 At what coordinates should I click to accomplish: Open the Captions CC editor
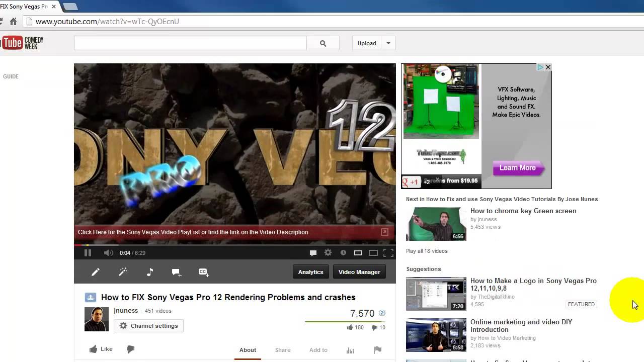point(204,272)
